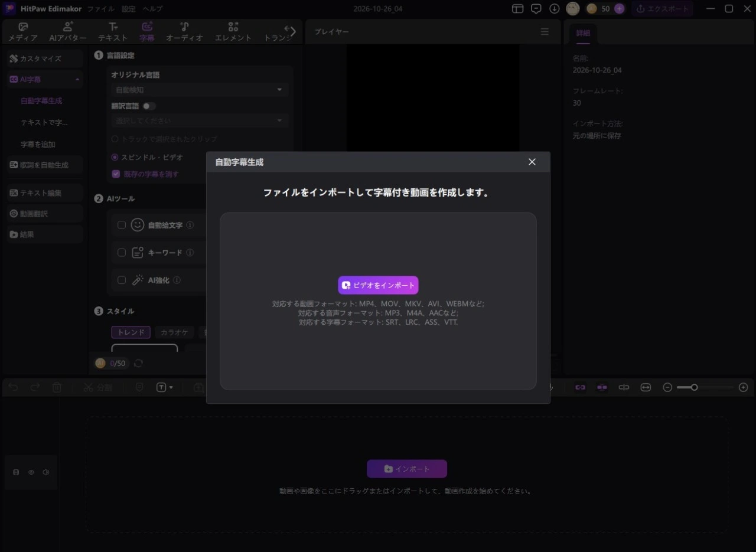This screenshot has height=552, width=756.
Task: Click the timeline zoom slider handle
Action: pyautogui.click(x=695, y=387)
